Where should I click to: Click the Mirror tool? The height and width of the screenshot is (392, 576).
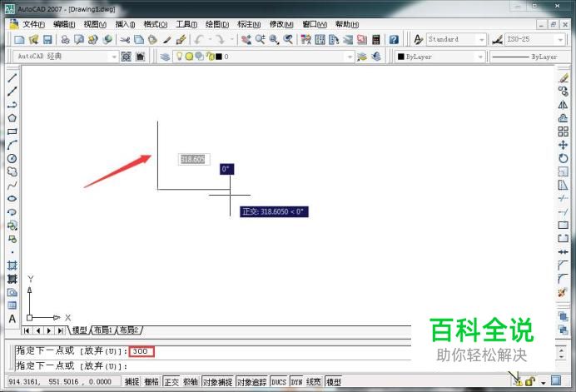tap(564, 105)
